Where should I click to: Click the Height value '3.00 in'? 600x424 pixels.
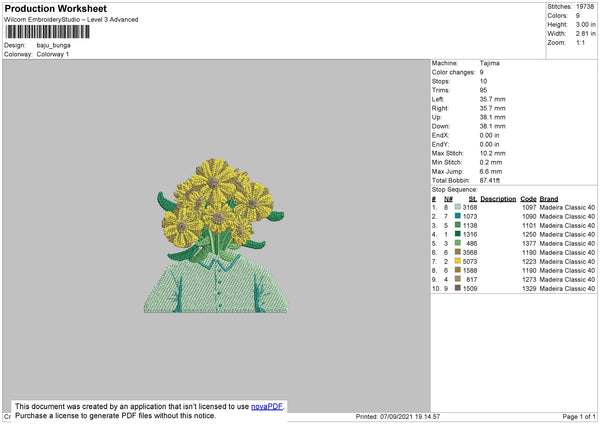[x=585, y=24]
